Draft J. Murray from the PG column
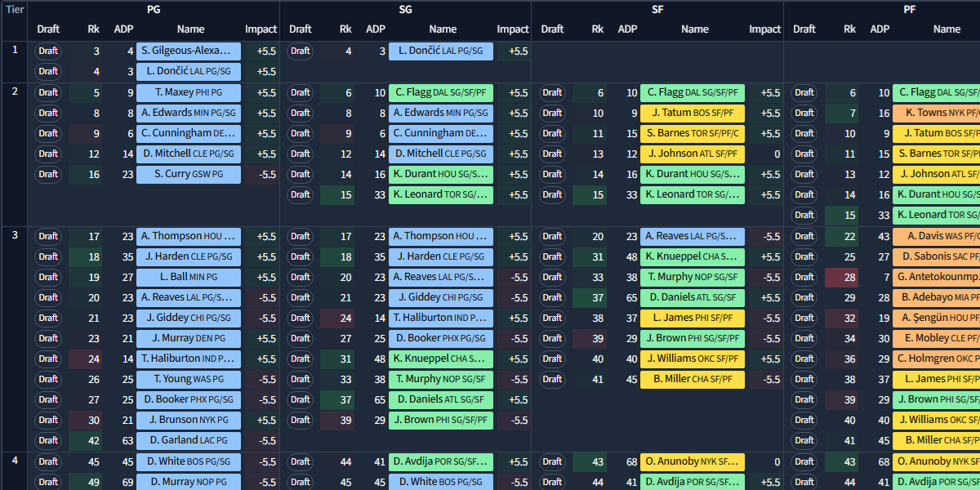The width and height of the screenshot is (980, 490). (x=48, y=339)
